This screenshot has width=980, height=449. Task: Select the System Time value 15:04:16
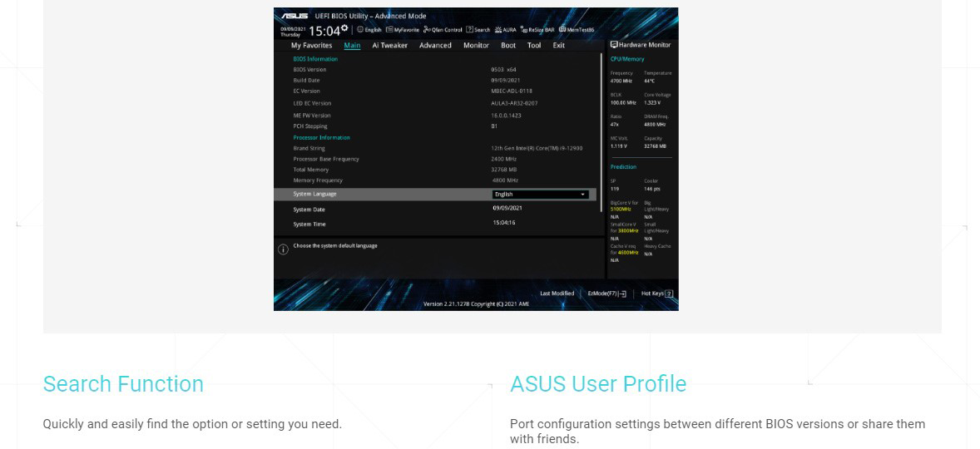coord(504,223)
